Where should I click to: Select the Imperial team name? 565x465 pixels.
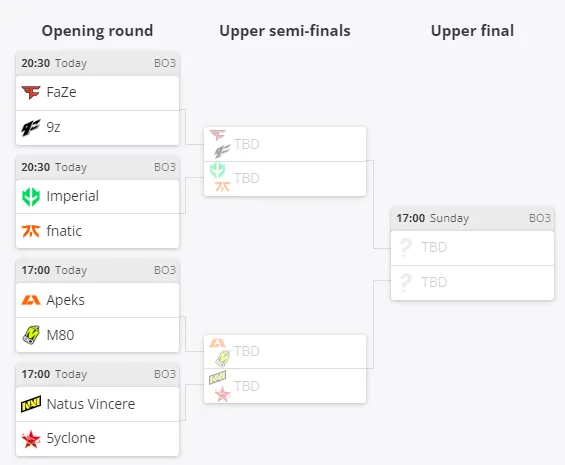click(72, 196)
